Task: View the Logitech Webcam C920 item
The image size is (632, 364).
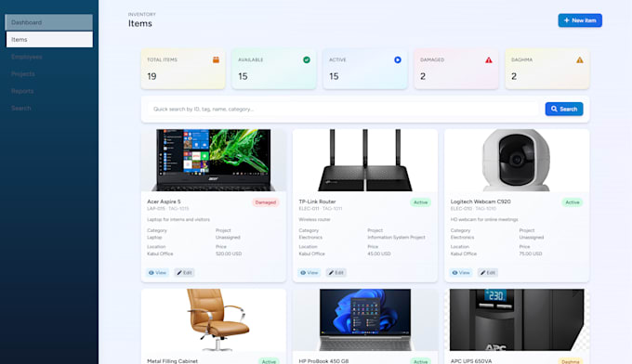Action: [461, 273]
